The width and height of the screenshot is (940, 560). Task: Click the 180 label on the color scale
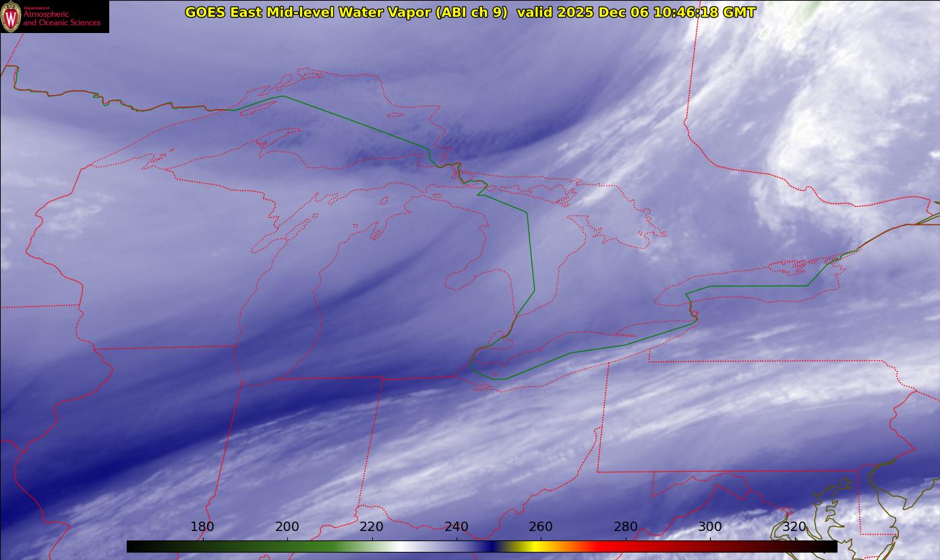(202, 526)
